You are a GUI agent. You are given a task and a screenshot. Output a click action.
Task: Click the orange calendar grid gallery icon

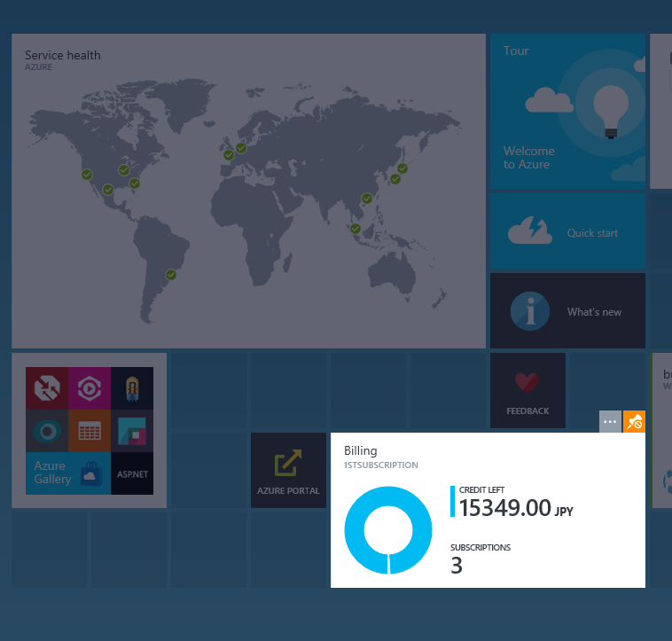[90, 431]
